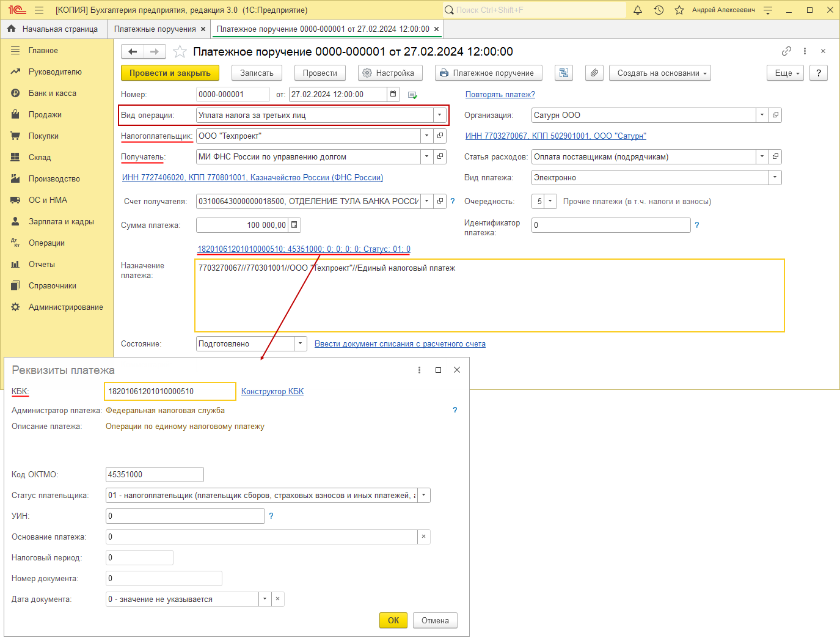
Task: Click Записать button
Action: pos(257,73)
